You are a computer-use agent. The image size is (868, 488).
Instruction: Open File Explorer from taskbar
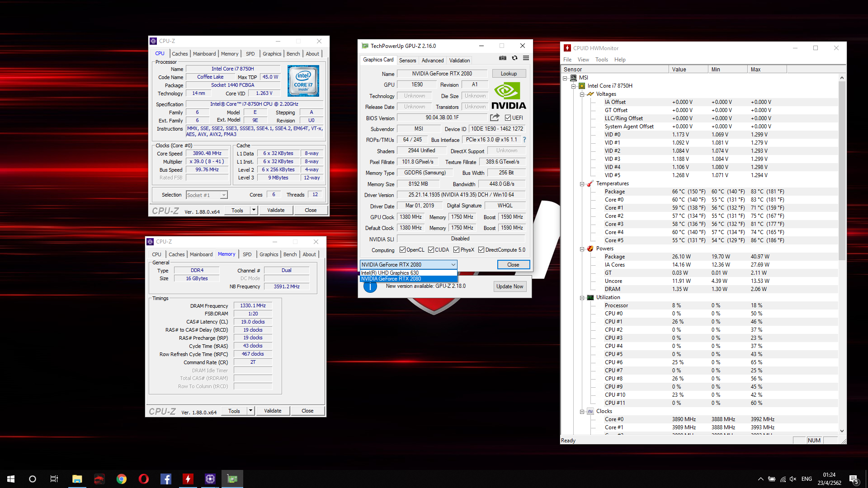coord(77,479)
